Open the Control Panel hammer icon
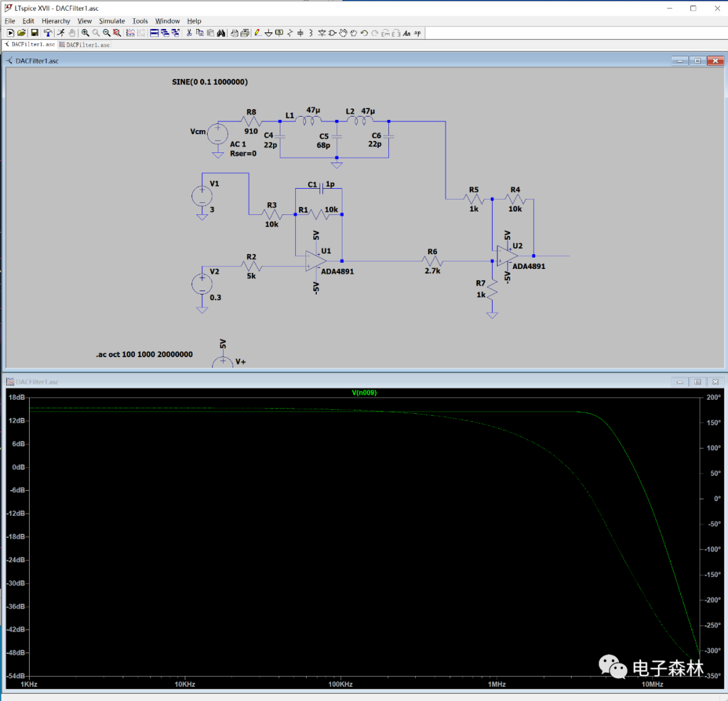 point(48,32)
